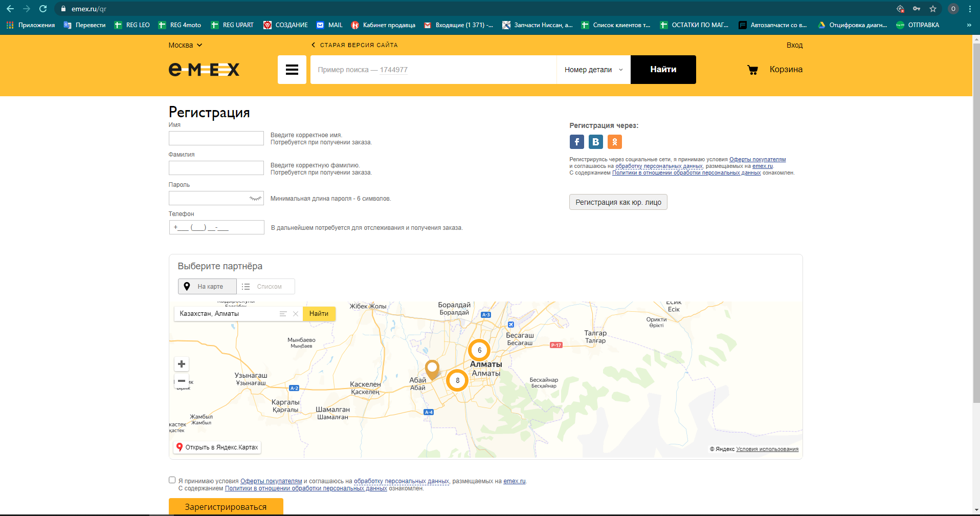Click Регистрация как юр. лицо button

point(618,202)
